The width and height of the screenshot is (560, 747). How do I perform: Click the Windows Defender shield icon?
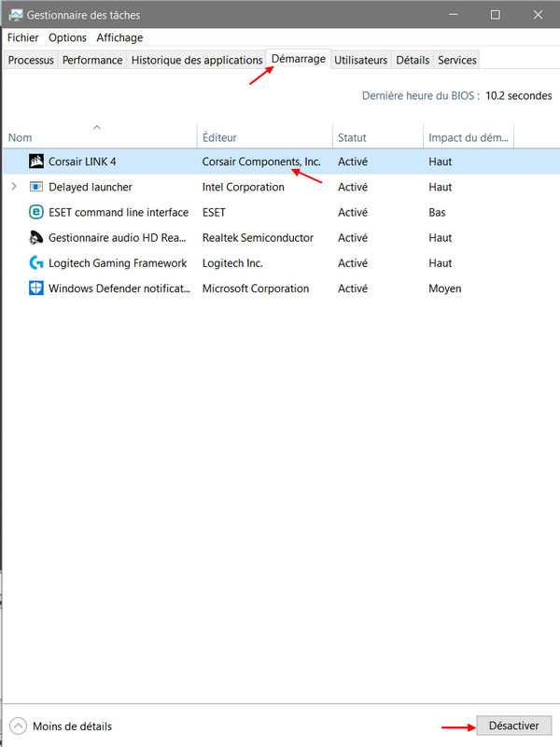36,289
